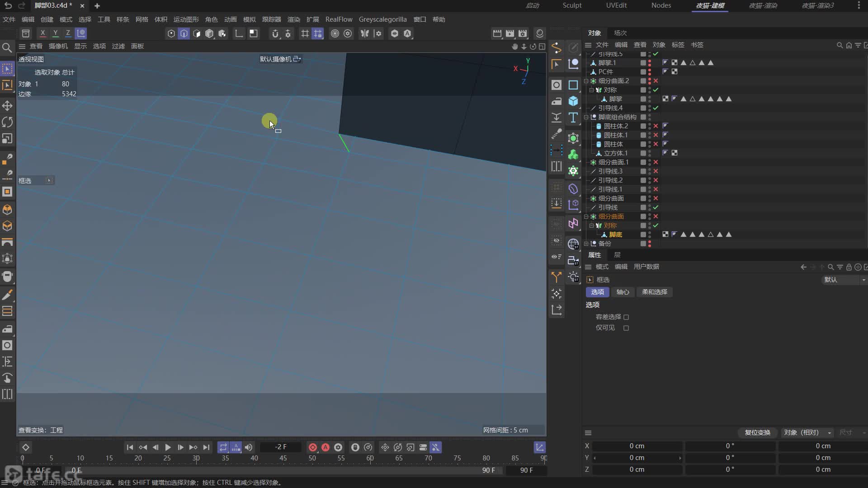Enable 容差选择 checkbox
This screenshot has width=868, height=488.
pyautogui.click(x=626, y=317)
